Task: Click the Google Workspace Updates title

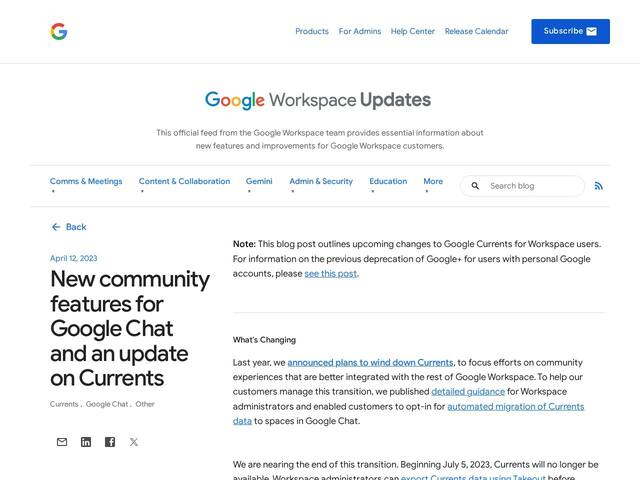Action: (x=318, y=100)
